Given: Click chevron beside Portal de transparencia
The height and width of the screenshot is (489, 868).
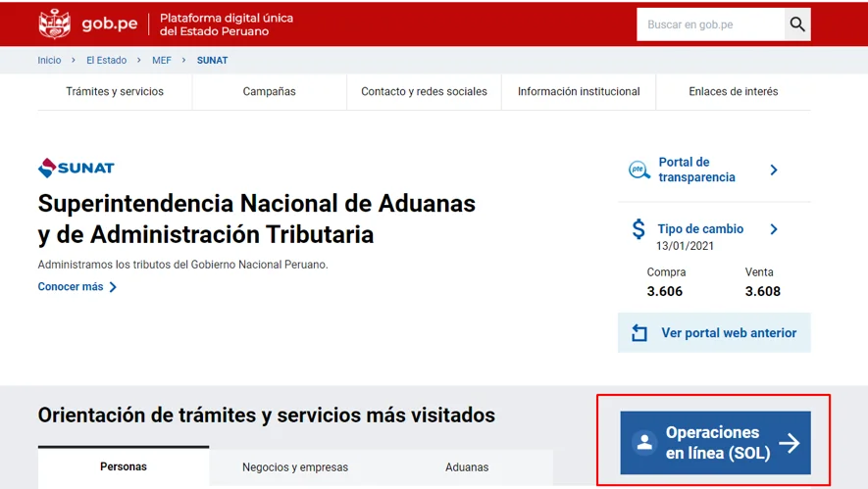Looking at the screenshot, I should [774, 170].
